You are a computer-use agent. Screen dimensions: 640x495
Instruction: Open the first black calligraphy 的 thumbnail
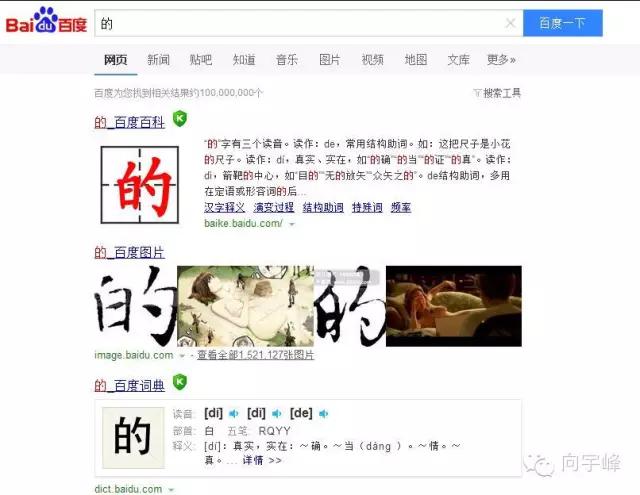point(136,306)
